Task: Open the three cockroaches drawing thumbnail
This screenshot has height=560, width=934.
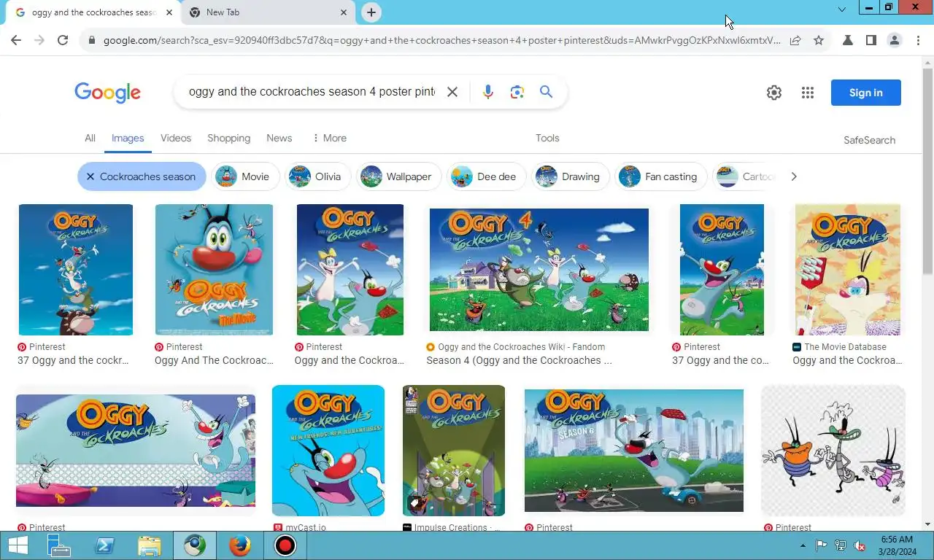Action: point(833,451)
